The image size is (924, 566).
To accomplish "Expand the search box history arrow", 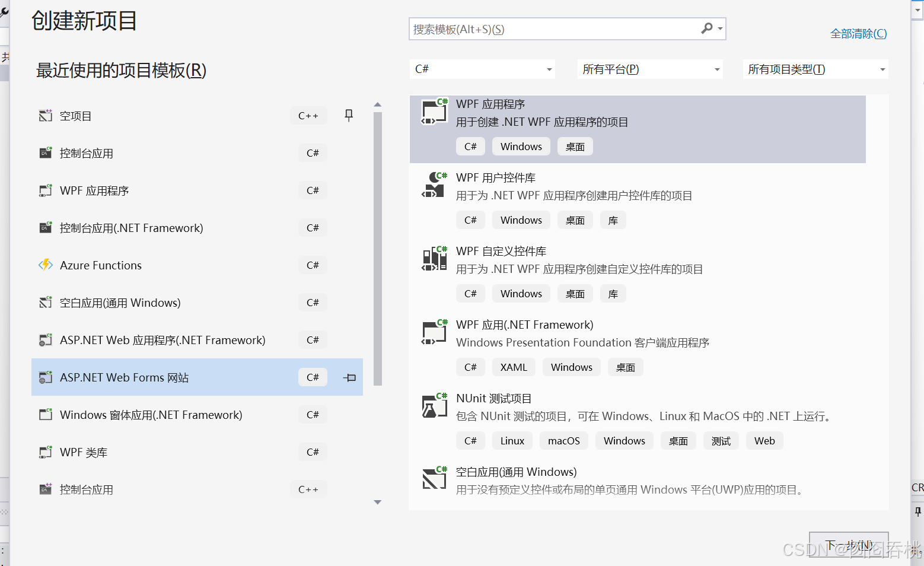I will (x=720, y=28).
